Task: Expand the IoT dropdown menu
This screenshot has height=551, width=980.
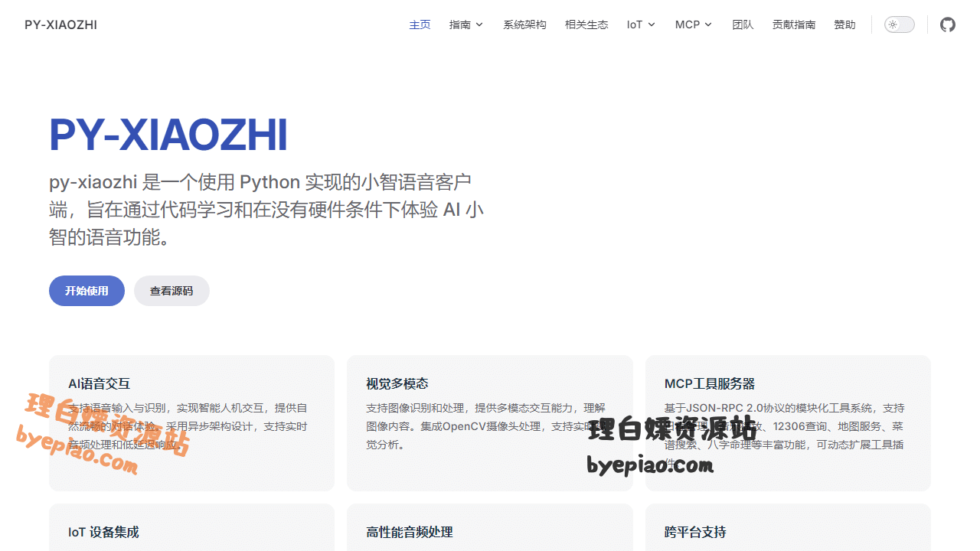Action: click(641, 24)
